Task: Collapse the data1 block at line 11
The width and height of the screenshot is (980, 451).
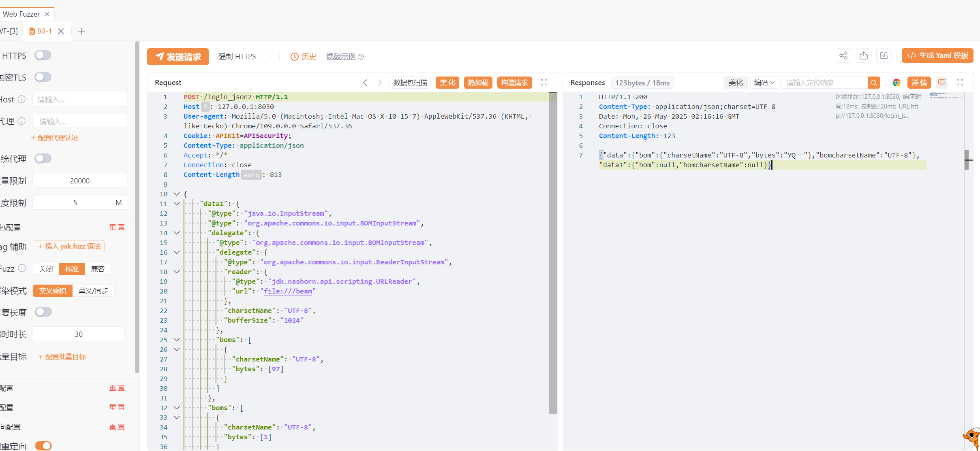Action: (177, 204)
